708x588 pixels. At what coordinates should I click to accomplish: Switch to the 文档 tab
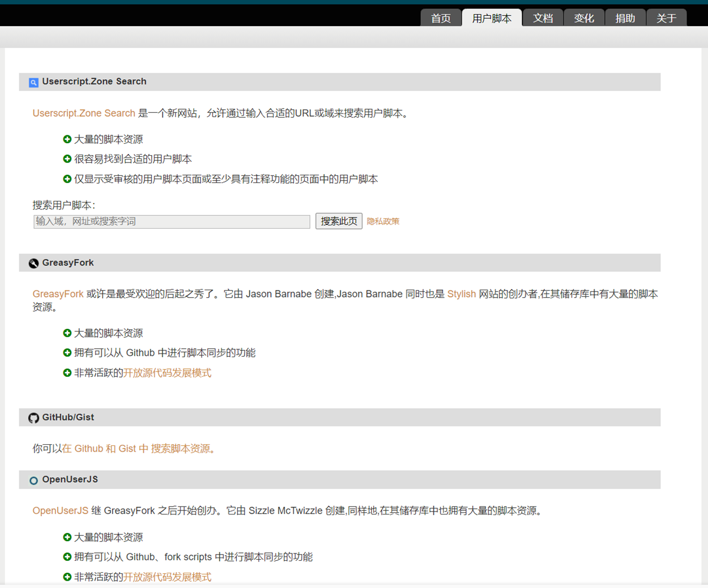pyautogui.click(x=543, y=18)
